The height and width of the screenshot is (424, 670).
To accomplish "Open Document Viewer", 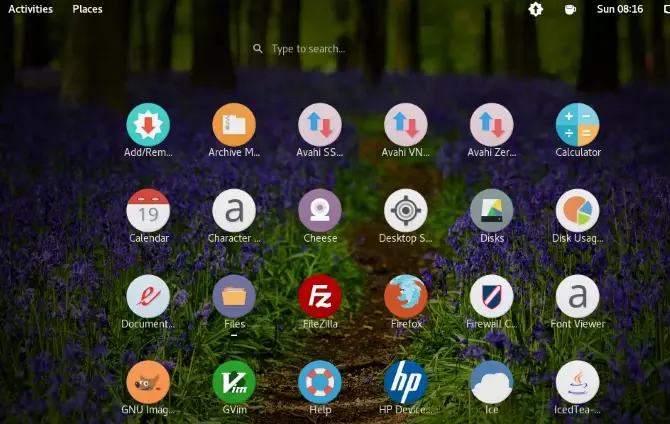I will click(148, 296).
